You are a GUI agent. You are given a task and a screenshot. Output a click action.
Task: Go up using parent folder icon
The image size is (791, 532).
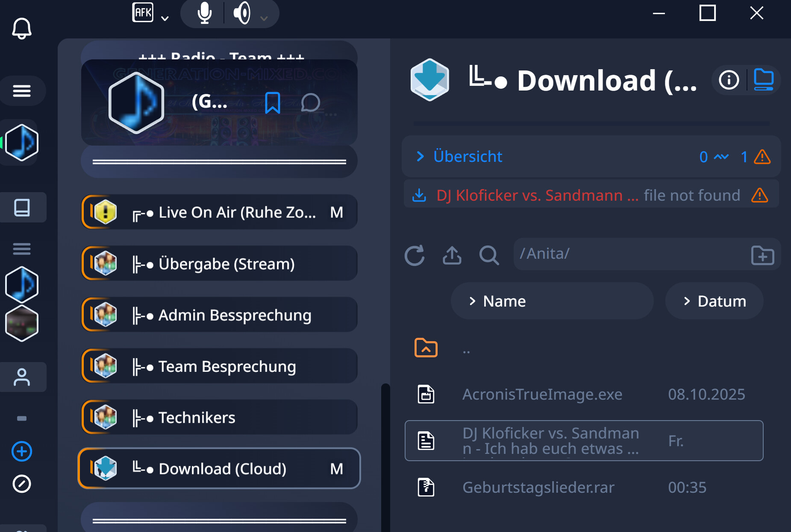426,348
